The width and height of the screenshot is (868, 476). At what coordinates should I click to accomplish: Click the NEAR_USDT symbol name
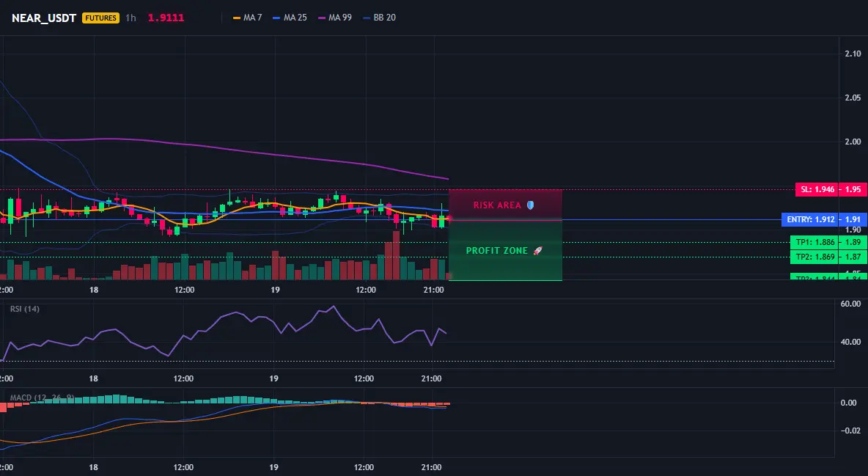pyautogui.click(x=44, y=18)
